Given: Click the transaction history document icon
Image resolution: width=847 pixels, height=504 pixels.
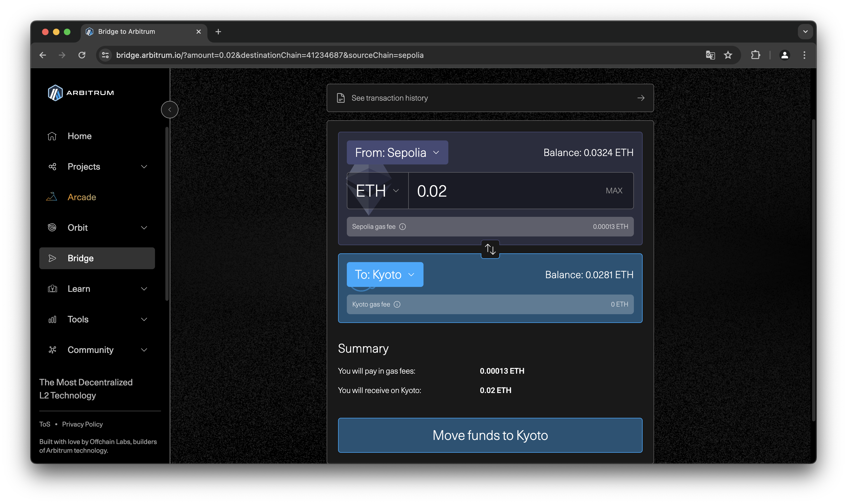Looking at the screenshot, I should [341, 98].
